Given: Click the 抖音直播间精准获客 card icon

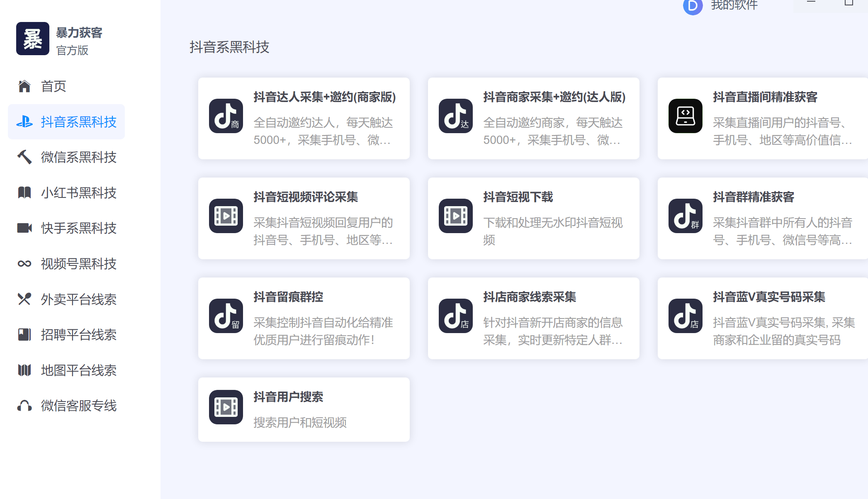Looking at the screenshot, I should point(686,116).
